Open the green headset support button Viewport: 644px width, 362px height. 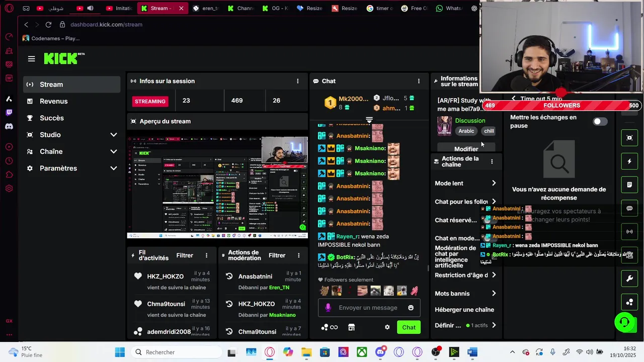pos(624,322)
